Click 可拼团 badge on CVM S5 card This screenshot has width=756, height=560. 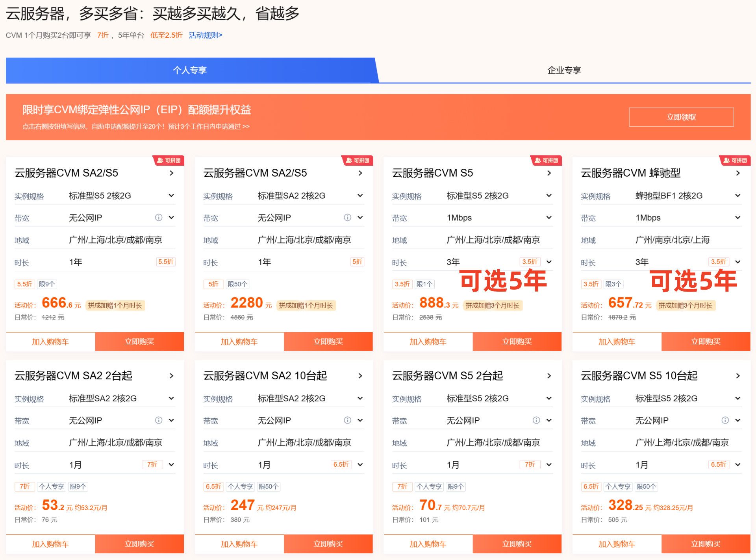click(546, 161)
